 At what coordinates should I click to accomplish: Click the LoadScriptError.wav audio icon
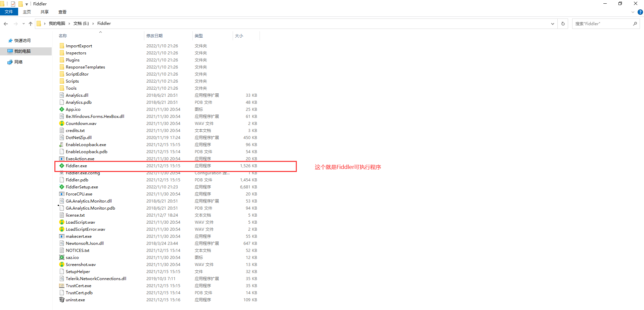[x=62, y=229]
